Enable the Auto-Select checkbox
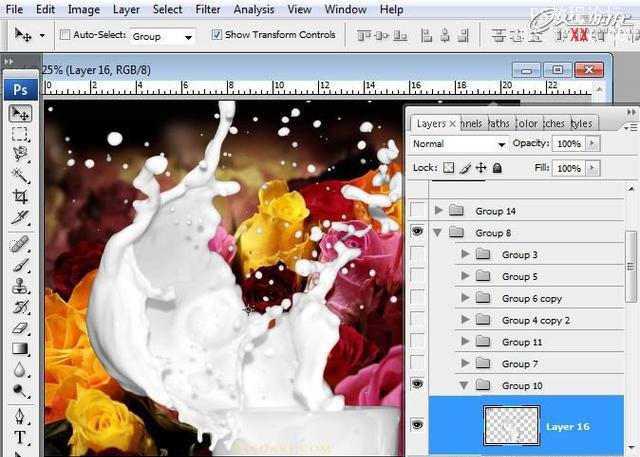 [65, 35]
